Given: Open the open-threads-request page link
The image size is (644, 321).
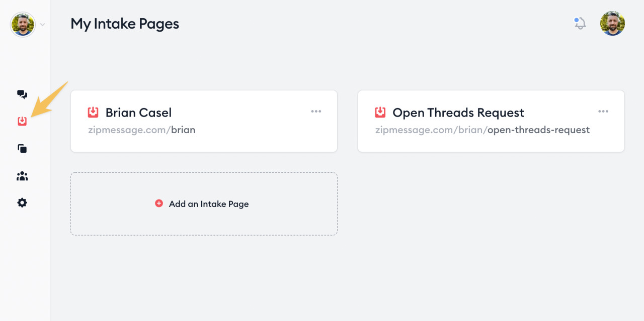Looking at the screenshot, I should click(x=482, y=130).
